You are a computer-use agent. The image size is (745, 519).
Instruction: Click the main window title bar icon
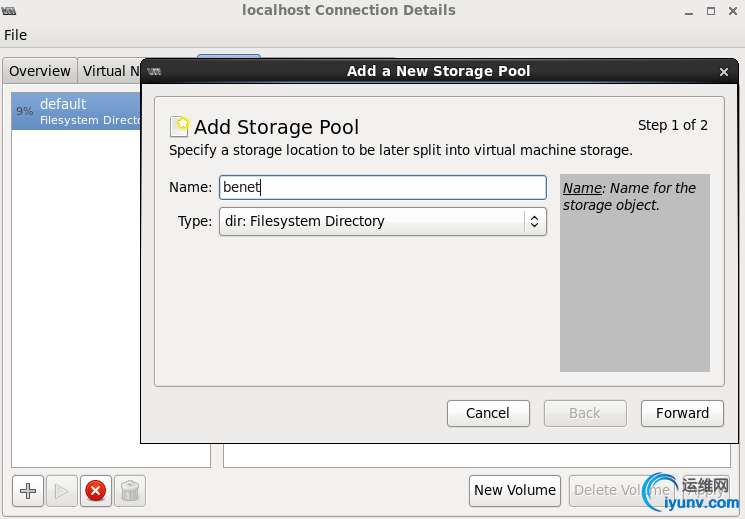pyautogui.click(x=12, y=11)
